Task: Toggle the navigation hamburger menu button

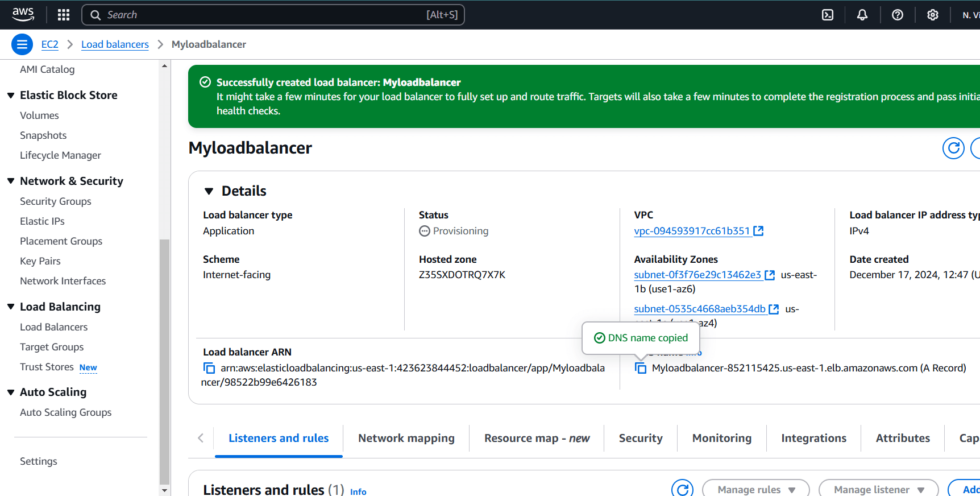Action: click(22, 44)
